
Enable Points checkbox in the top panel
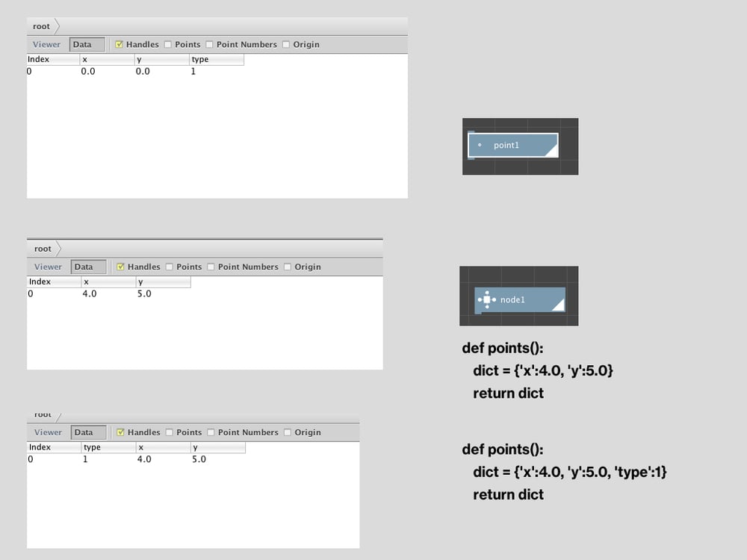coord(167,44)
